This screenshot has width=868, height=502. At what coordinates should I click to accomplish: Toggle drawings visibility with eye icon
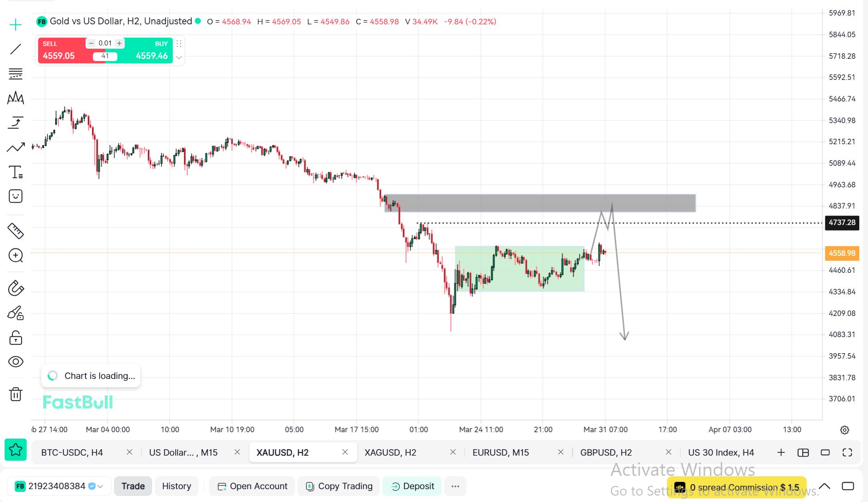[16, 362]
